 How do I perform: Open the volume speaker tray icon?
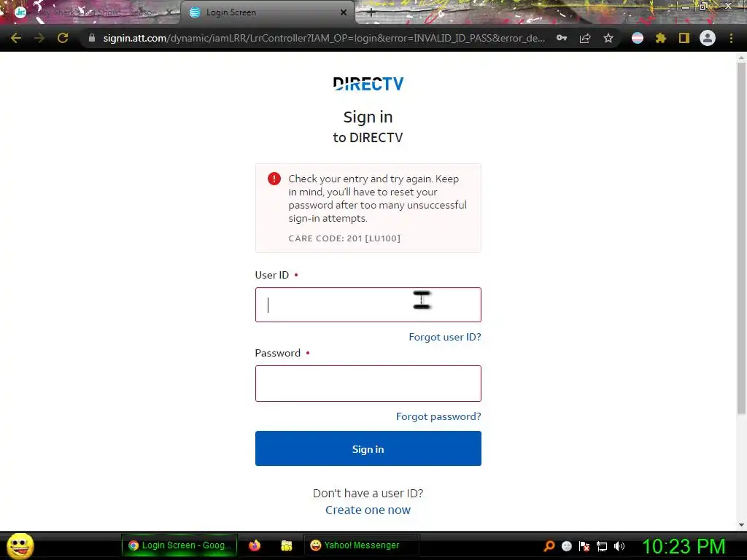[619, 546]
